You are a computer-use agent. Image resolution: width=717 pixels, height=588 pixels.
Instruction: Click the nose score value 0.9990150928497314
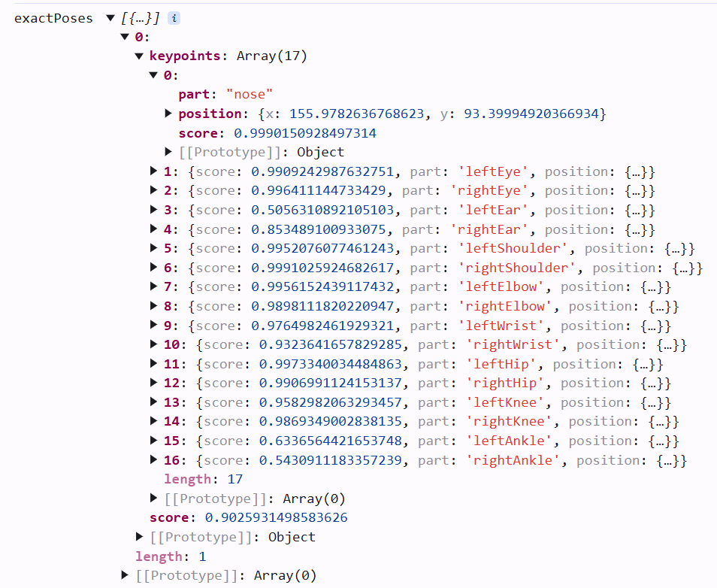[304, 133]
